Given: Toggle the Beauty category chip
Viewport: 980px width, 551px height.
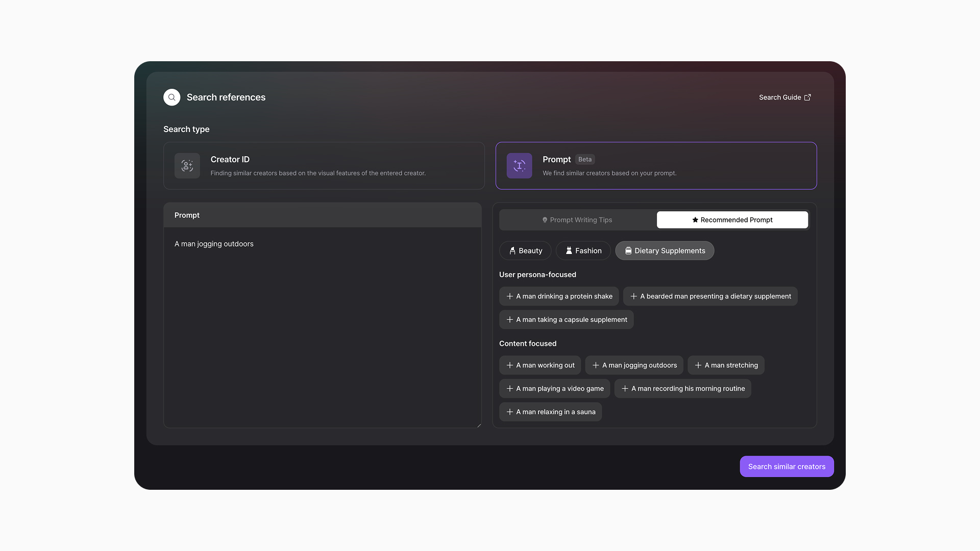Looking at the screenshot, I should tap(525, 251).
